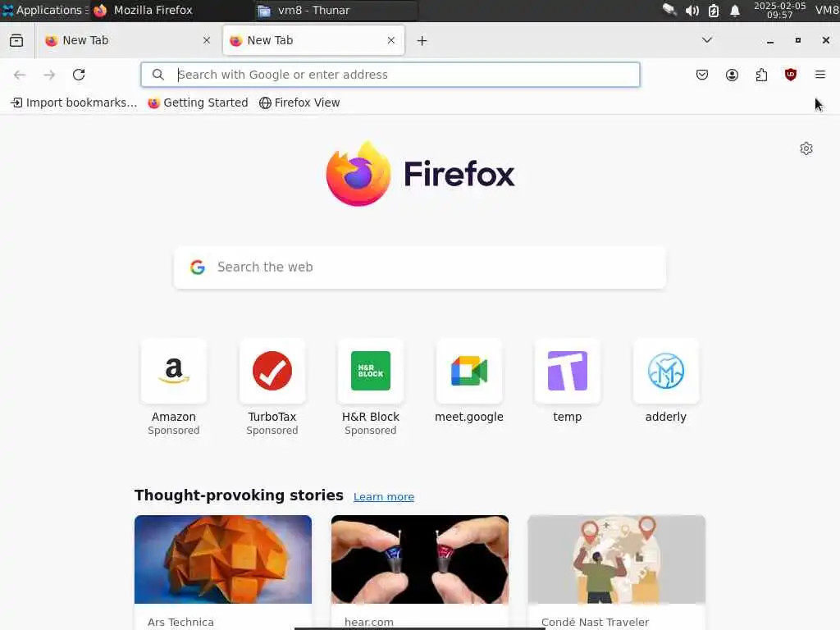Click the panel clock date and time
The width and height of the screenshot is (840, 630).
tap(779, 10)
